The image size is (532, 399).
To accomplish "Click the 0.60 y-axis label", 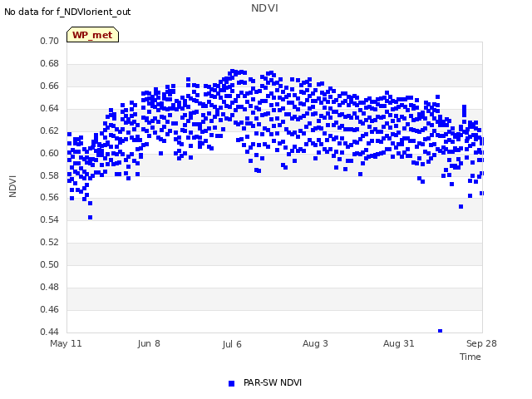I will click(50, 153).
